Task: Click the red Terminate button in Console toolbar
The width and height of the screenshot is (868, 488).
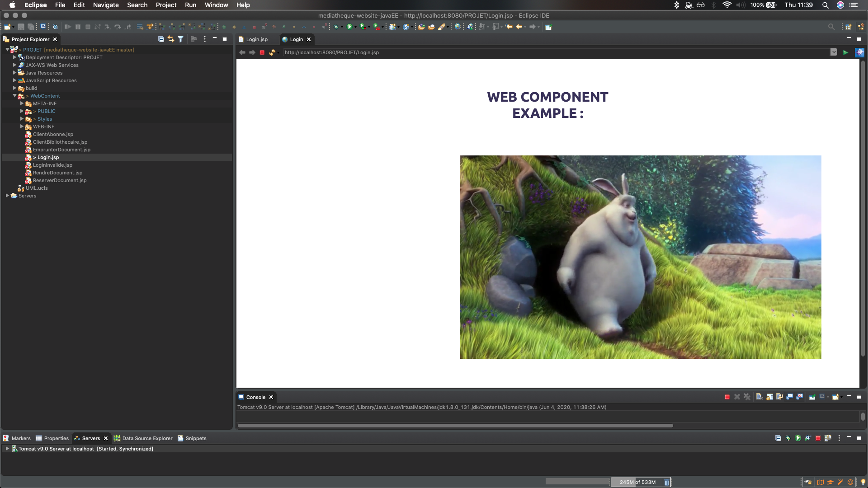Action: (727, 397)
